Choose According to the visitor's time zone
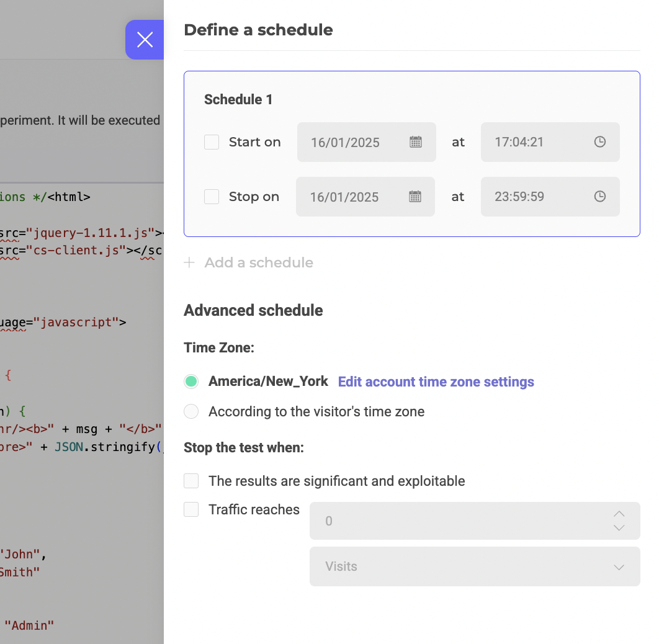This screenshot has height=644, width=659. pyautogui.click(x=191, y=411)
